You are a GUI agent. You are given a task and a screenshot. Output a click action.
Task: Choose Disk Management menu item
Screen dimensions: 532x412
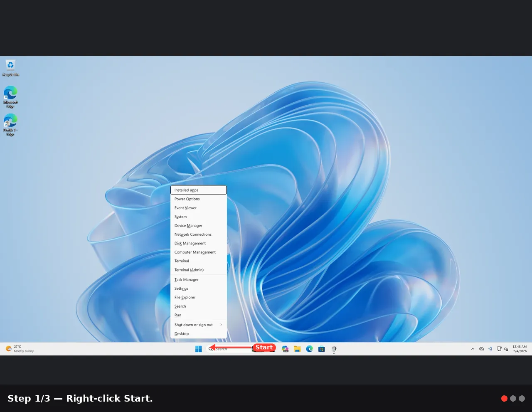199,243
